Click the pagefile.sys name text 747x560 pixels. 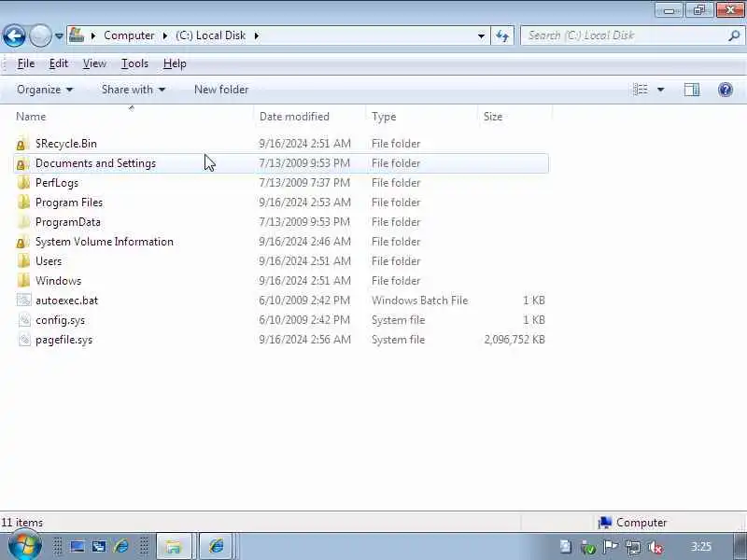[x=63, y=340]
